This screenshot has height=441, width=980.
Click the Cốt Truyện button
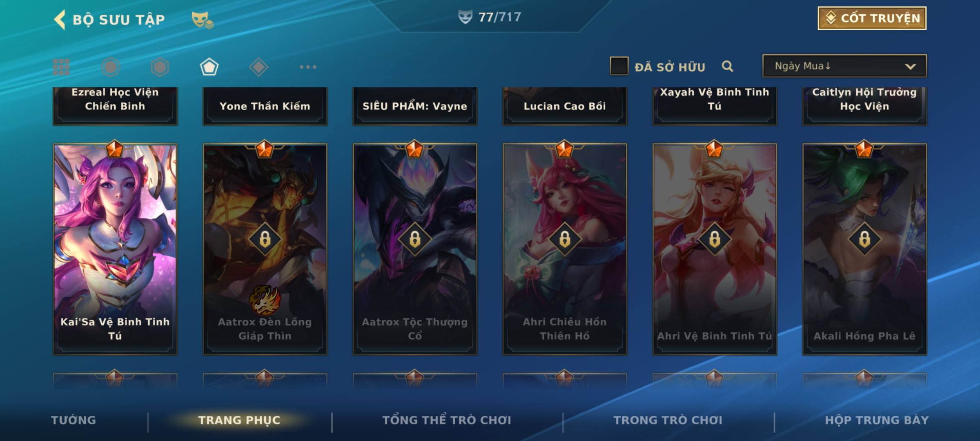[x=872, y=18]
